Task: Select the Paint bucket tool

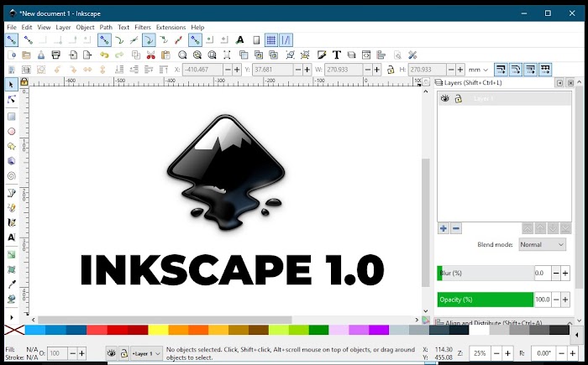Action: click(11, 299)
